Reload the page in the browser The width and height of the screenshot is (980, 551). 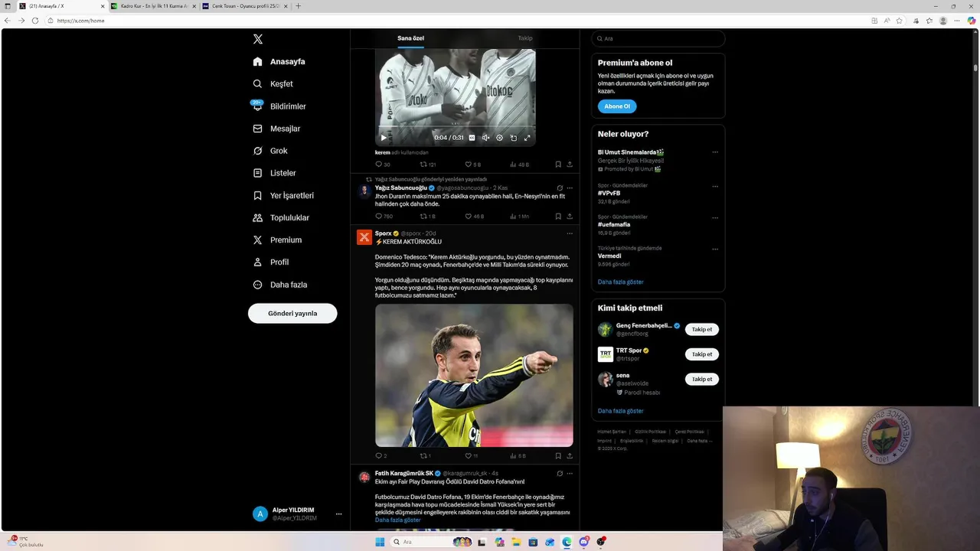tap(35, 21)
